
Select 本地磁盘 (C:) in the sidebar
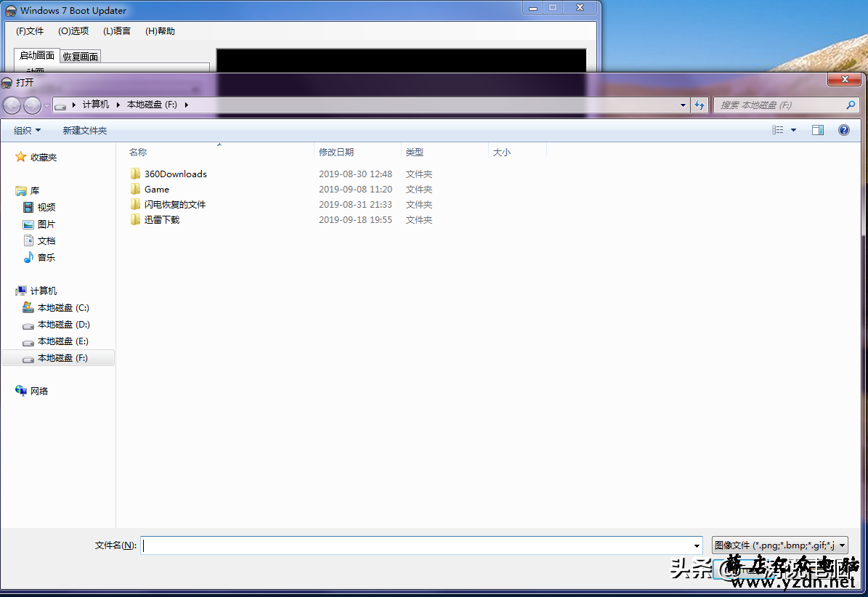click(x=63, y=308)
